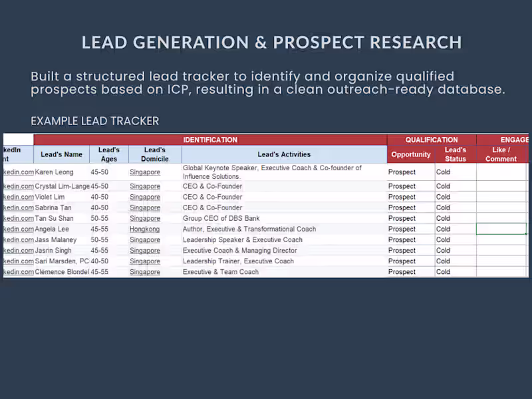Select the Clémence Blondel name cell

pos(61,272)
